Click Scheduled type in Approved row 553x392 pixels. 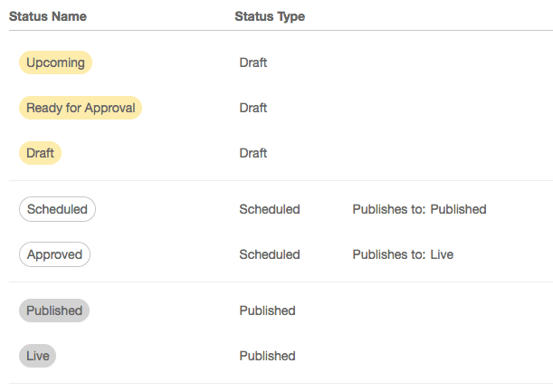tap(270, 254)
